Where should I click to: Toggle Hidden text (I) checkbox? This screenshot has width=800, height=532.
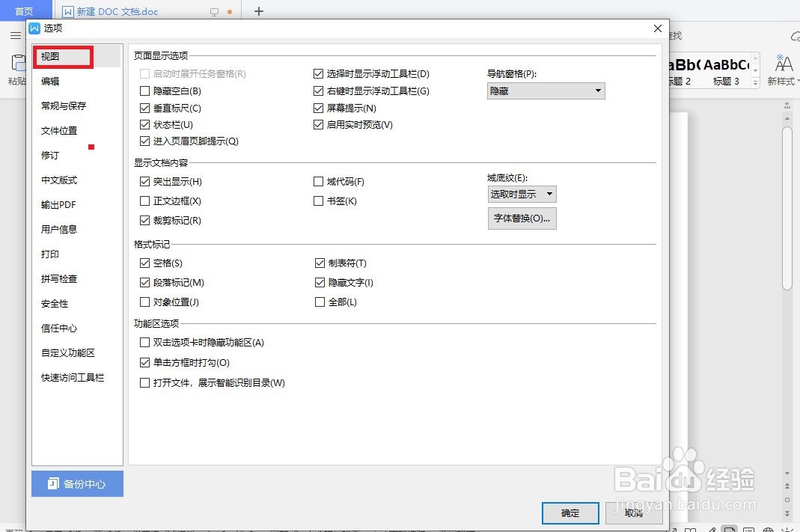tap(320, 282)
